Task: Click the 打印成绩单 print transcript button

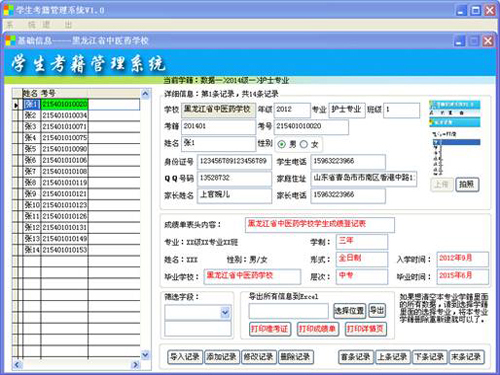Action: pyautogui.click(x=318, y=329)
